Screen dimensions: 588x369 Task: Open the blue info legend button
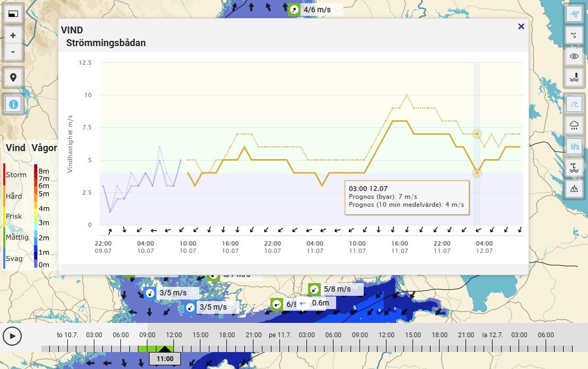13,104
